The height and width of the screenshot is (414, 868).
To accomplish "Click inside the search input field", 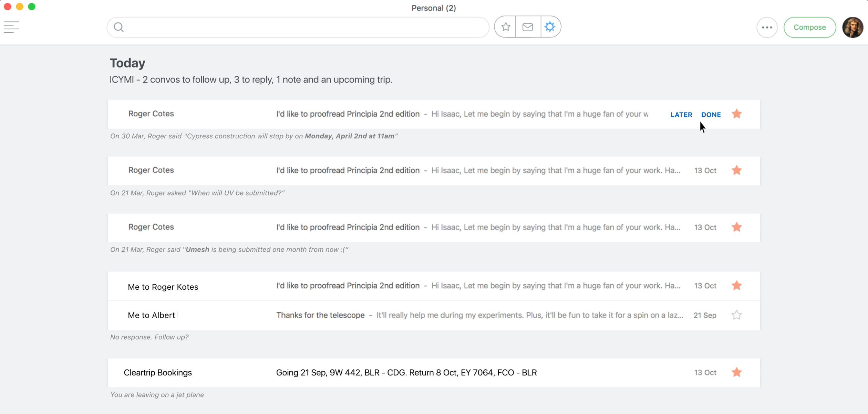I will pos(303,27).
